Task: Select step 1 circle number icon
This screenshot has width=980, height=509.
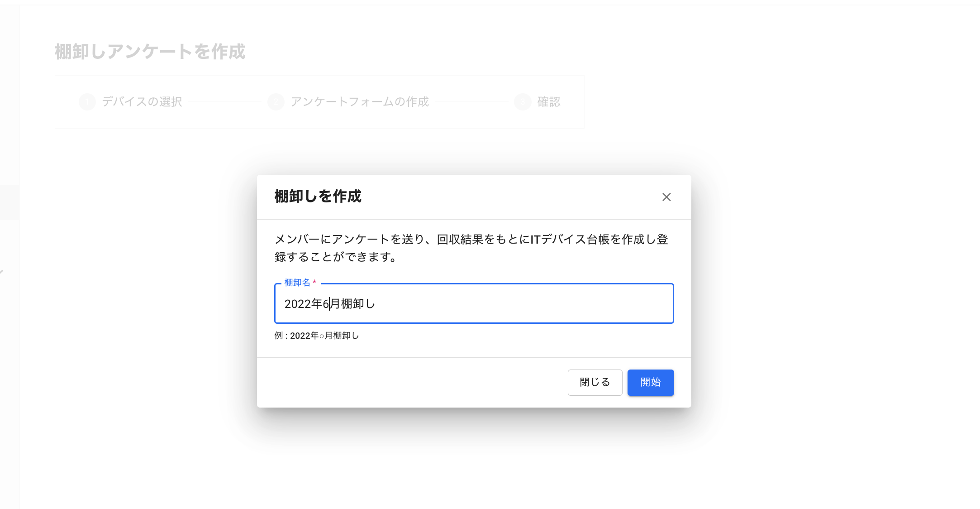Action: click(87, 102)
